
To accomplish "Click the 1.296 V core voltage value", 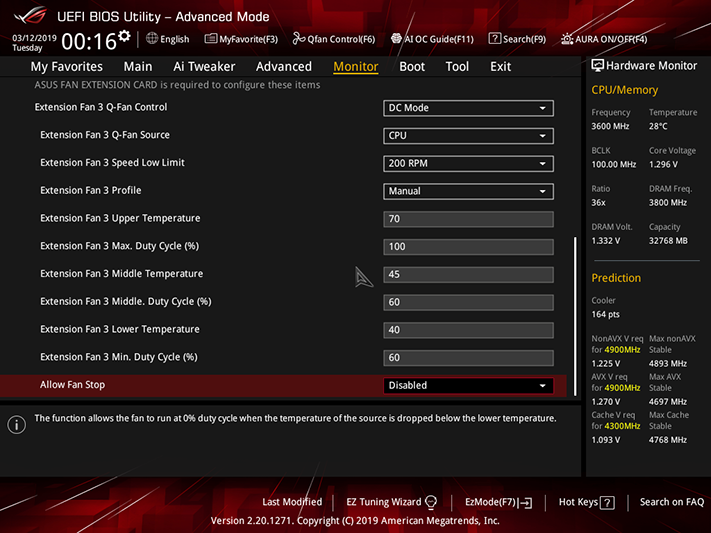I will click(663, 164).
